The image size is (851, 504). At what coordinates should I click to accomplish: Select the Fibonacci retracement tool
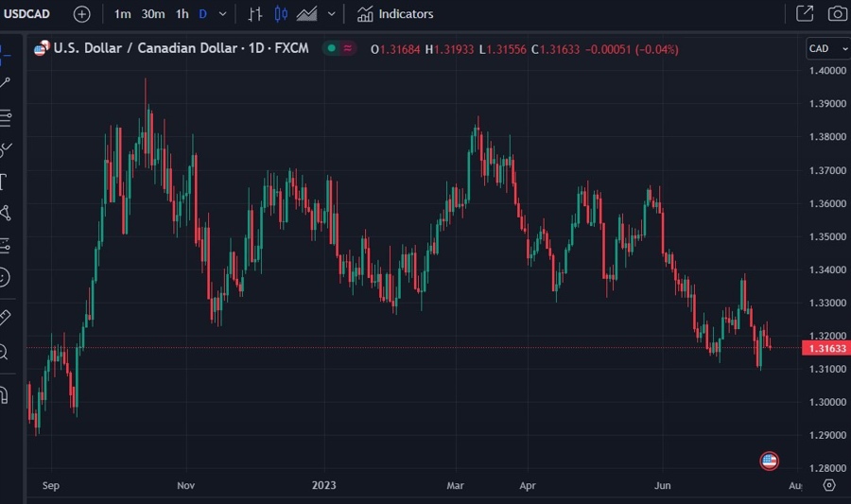(5, 118)
